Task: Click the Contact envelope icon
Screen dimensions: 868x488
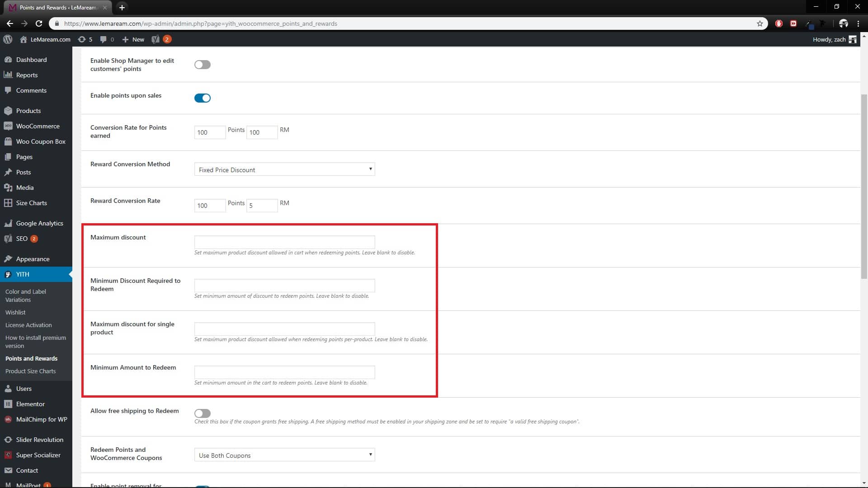Action: 8,470
